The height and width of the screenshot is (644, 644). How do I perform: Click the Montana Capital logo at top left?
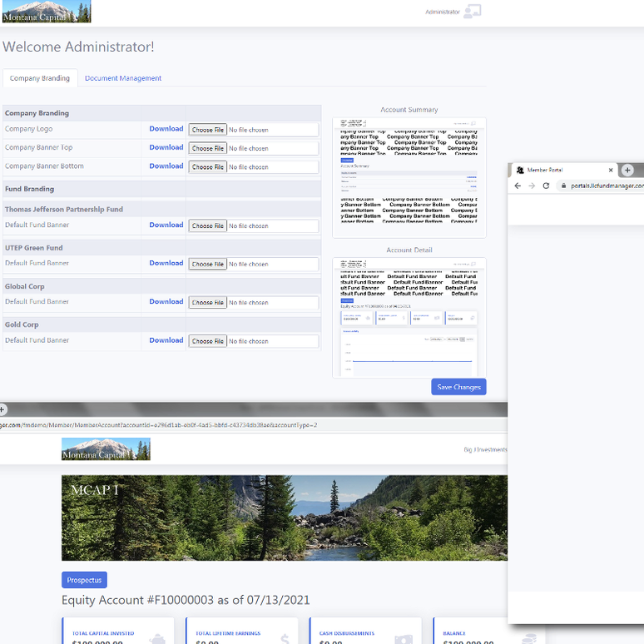pyautogui.click(x=46, y=12)
